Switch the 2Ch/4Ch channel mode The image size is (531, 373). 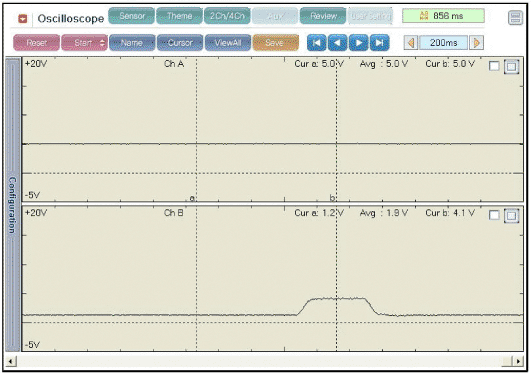(227, 16)
